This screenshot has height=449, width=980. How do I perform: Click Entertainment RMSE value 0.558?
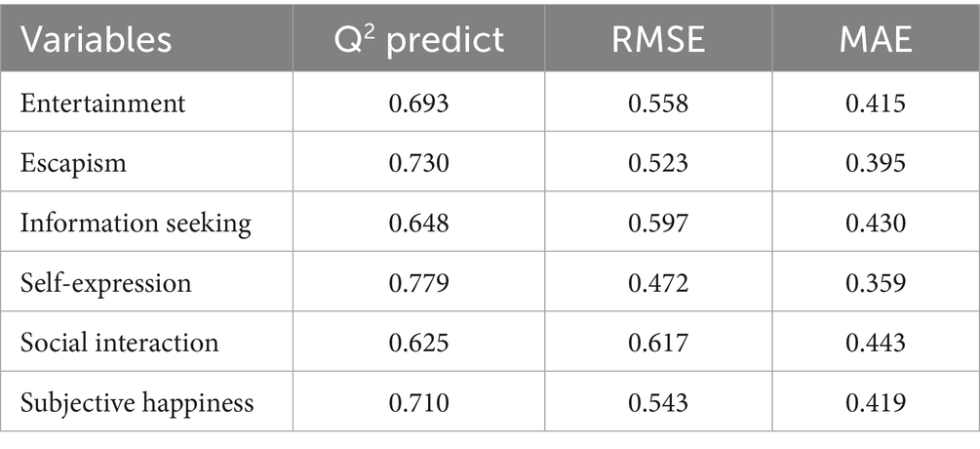point(659,102)
